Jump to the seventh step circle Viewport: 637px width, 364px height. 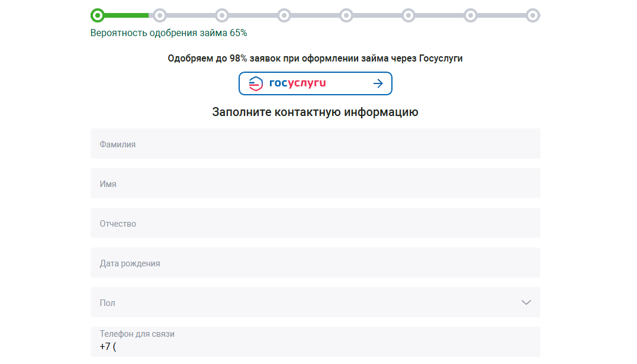pyautogui.click(x=471, y=15)
